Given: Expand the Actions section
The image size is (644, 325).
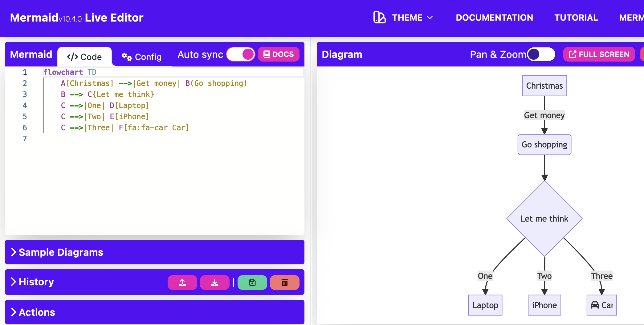Looking at the screenshot, I should pos(37,312).
